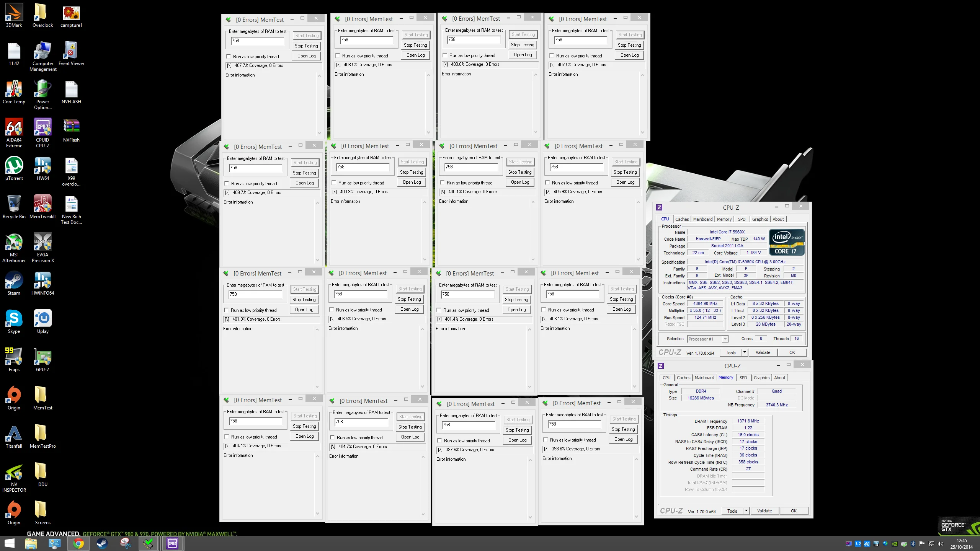Open the CPUID CPU-Z desktop shortcut
This screenshot has height=551, width=980.
(x=42, y=133)
